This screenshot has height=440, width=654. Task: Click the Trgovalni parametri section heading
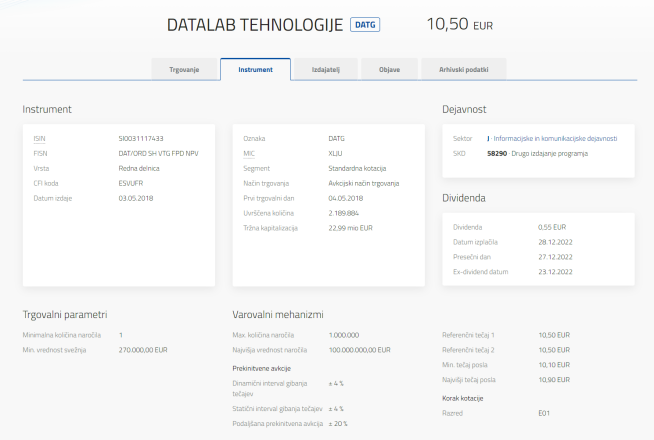click(65, 314)
